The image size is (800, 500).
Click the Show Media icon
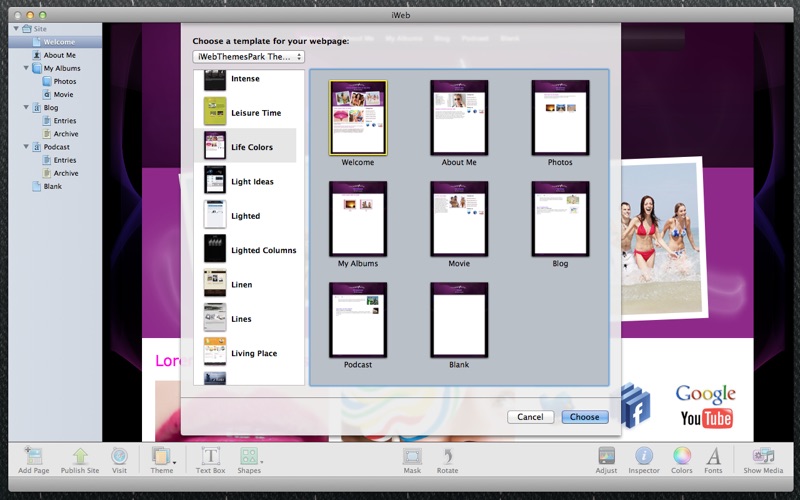763,456
